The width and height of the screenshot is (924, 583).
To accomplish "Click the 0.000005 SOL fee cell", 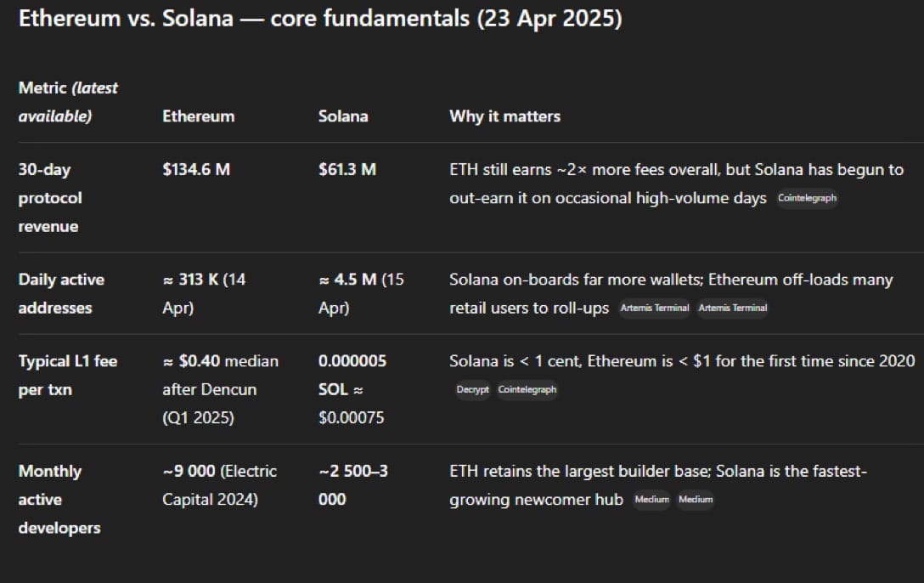I will click(352, 389).
